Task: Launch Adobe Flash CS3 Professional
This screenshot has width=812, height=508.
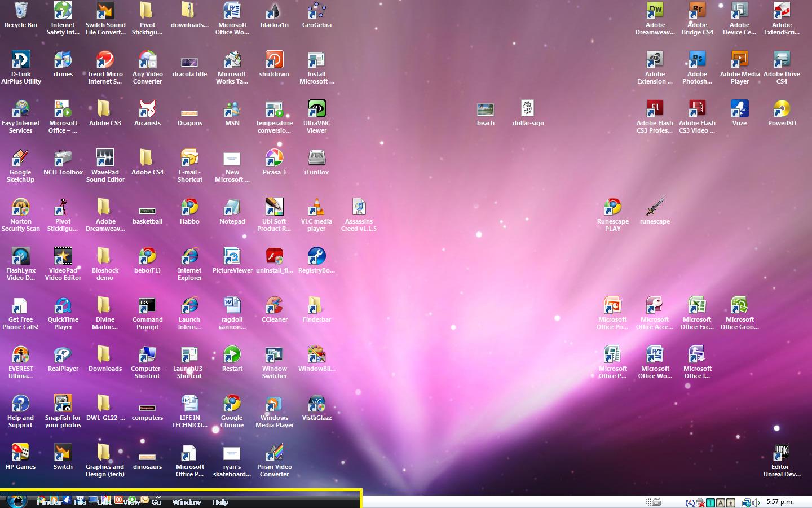Action: coord(655,117)
